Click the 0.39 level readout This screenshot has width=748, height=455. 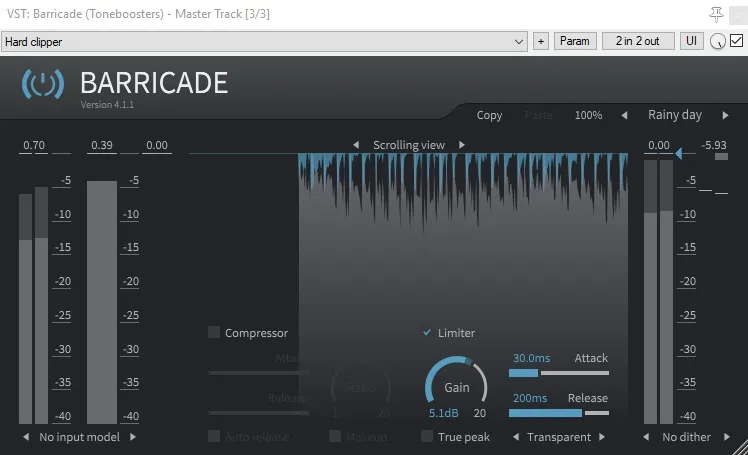point(102,145)
